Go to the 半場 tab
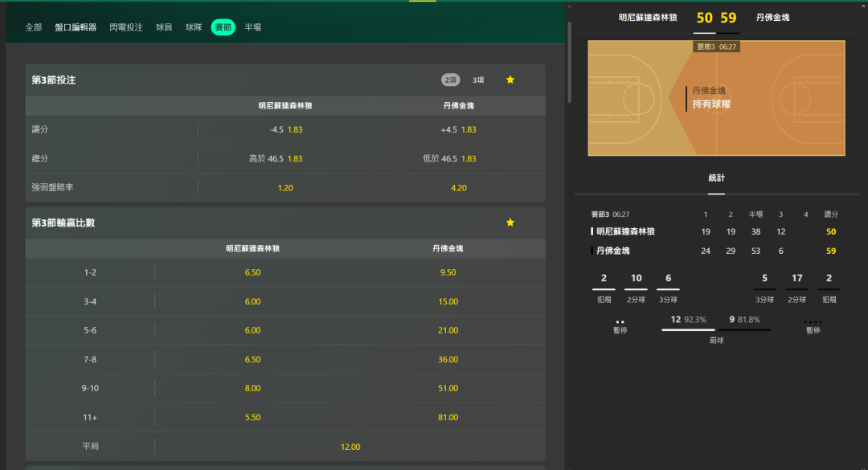This screenshot has width=868, height=470. point(252,27)
